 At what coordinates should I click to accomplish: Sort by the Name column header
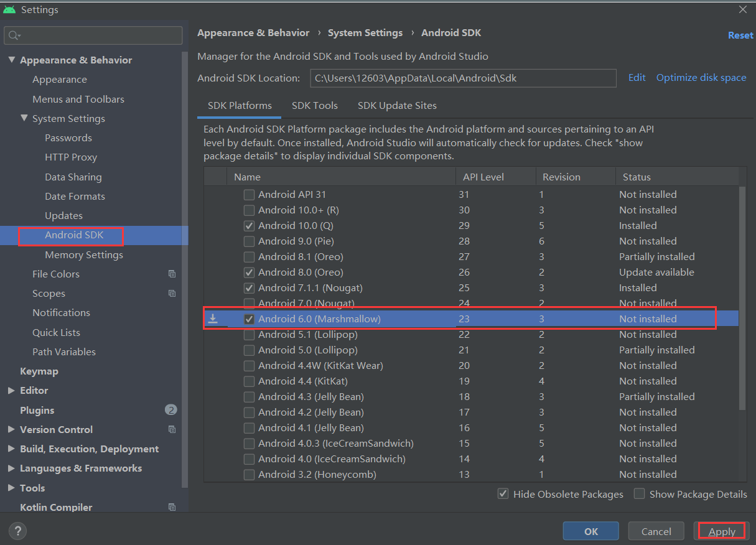coord(341,177)
